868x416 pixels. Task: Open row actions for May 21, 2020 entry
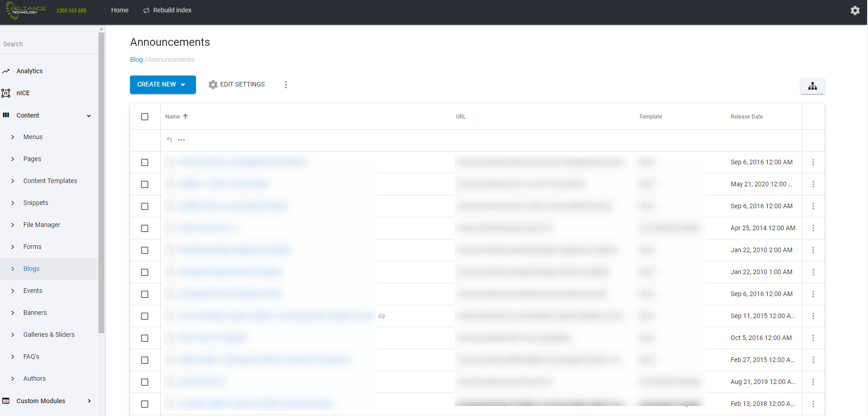pos(813,184)
